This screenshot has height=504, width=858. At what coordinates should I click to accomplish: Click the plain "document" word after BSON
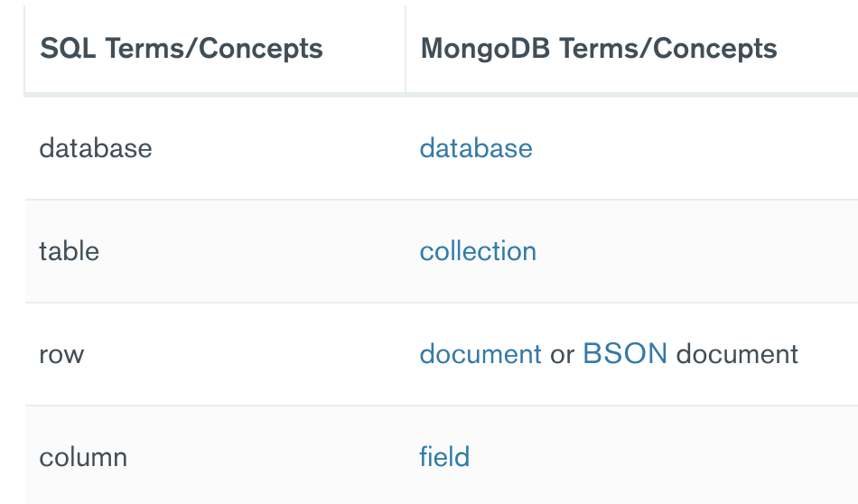coord(737,354)
